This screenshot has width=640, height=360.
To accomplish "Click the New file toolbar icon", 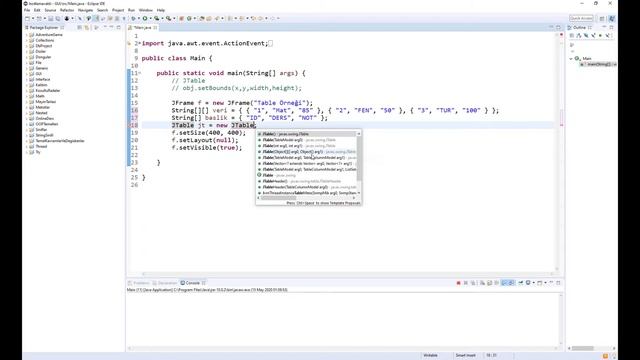I will (x=27, y=18).
